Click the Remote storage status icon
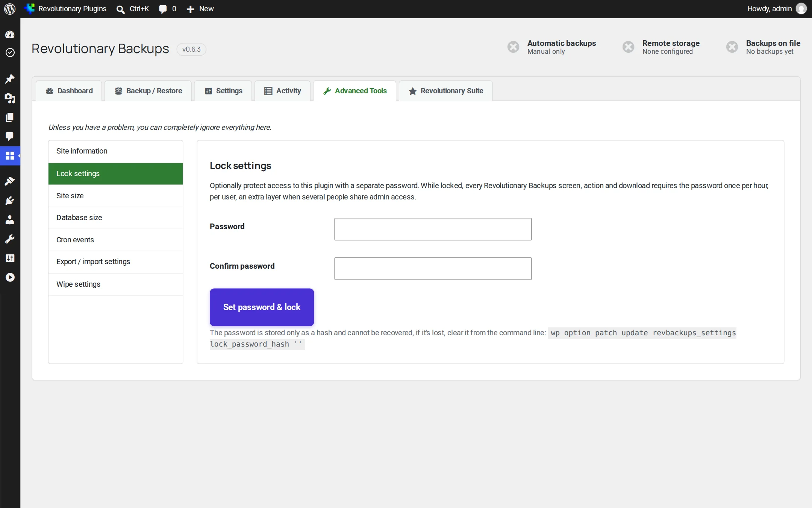Image resolution: width=812 pixels, height=508 pixels. [x=628, y=47]
